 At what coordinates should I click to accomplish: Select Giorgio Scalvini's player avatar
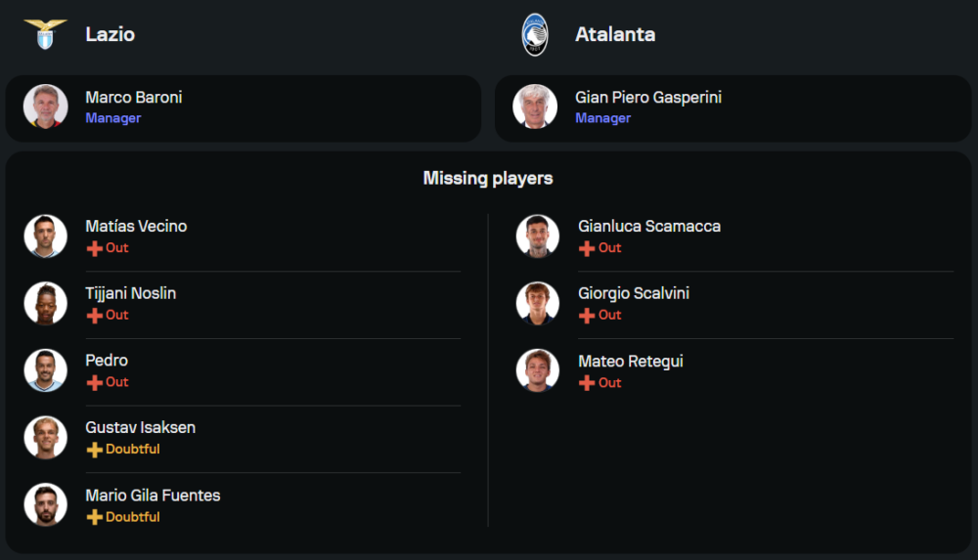[x=538, y=303]
